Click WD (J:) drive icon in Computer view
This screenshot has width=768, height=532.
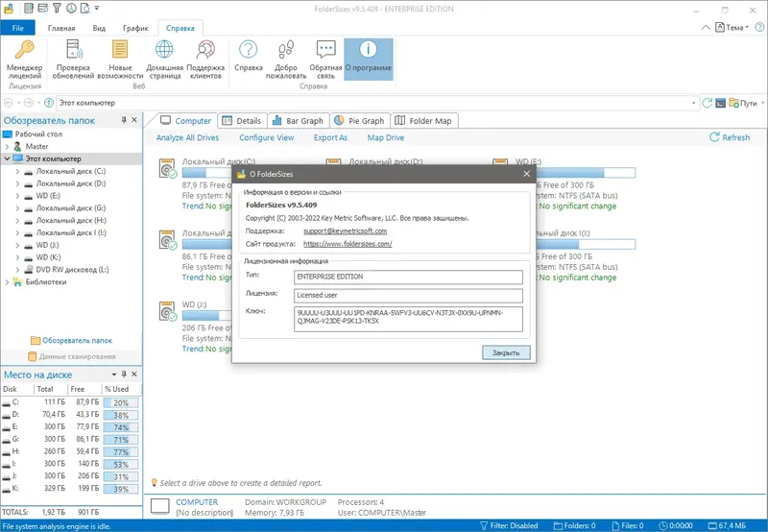pyautogui.click(x=167, y=311)
